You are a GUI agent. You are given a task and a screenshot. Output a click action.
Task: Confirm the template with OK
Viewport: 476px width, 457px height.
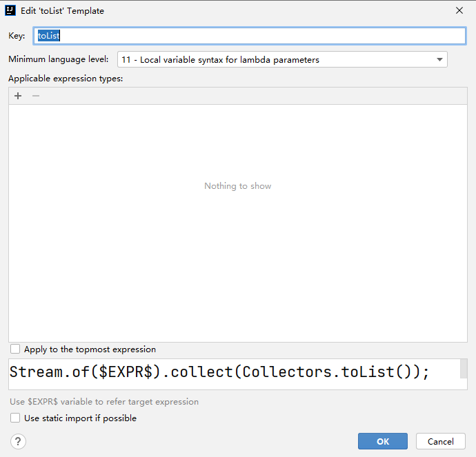point(382,441)
